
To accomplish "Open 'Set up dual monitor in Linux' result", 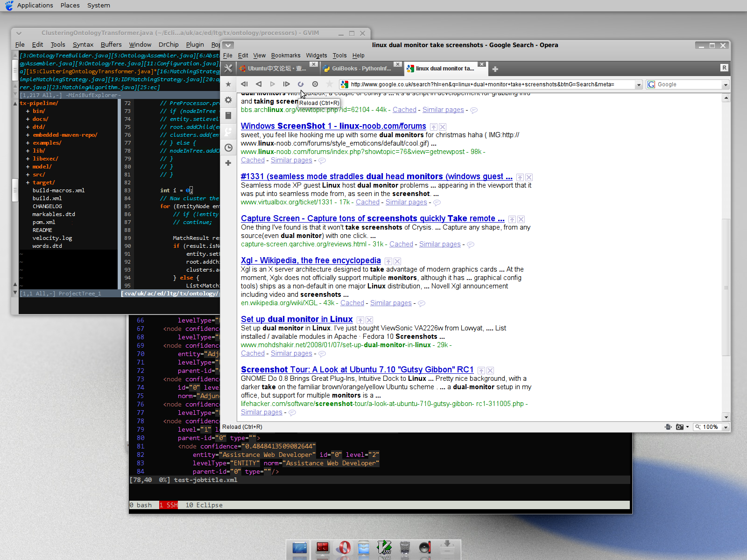I will (x=296, y=319).
